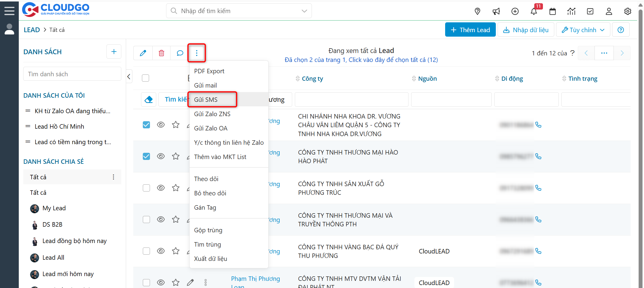644x288 pixels.
Task: Click the red trash delete icon
Action: (x=161, y=53)
